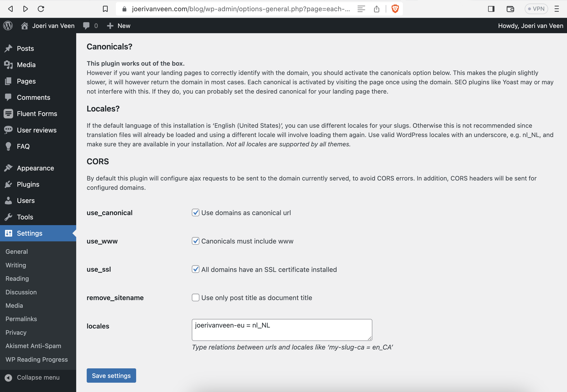Image resolution: width=567 pixels, height=392 pixels.
Task: Open the Writing settings page
Action: tap(16, 265)
